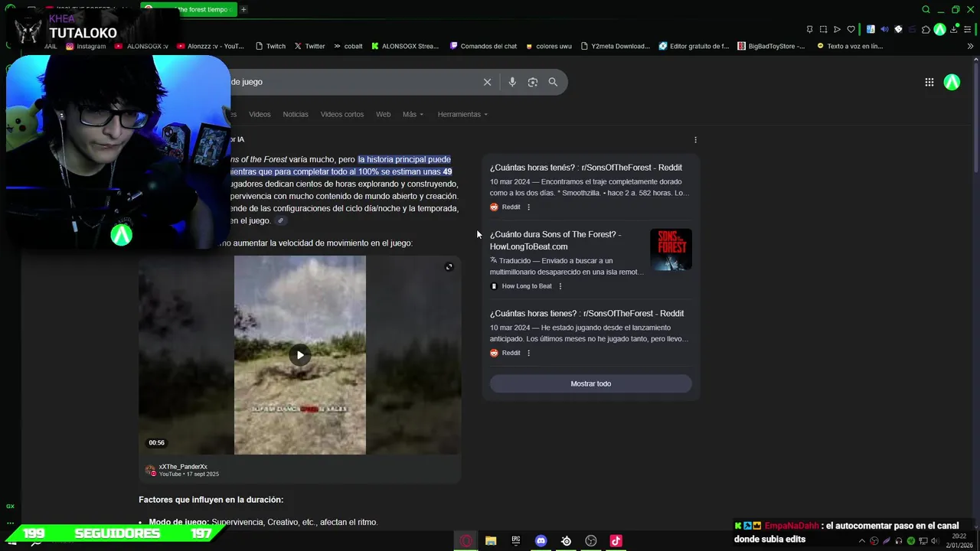The width and height of the screenshot is (980, 551).
Task: Open SteelSeries app from the taskbar
Action: point(566,541)
